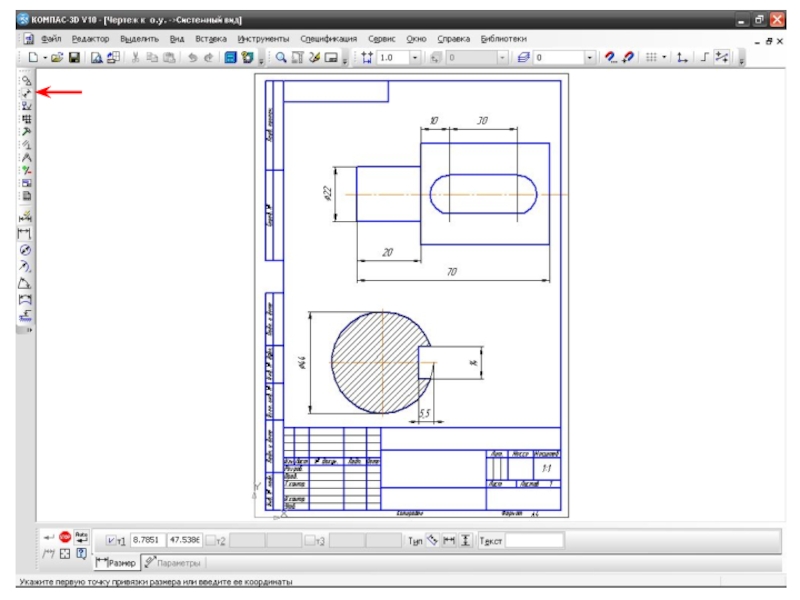Choose the radial dimension tool
This screenshot has height=600, width=800.
click(27, 266)
